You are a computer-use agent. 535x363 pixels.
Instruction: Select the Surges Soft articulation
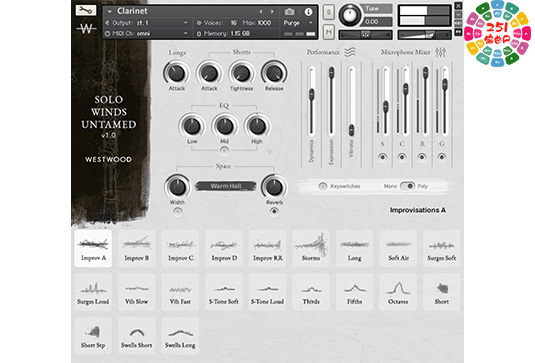pos(442,248)
